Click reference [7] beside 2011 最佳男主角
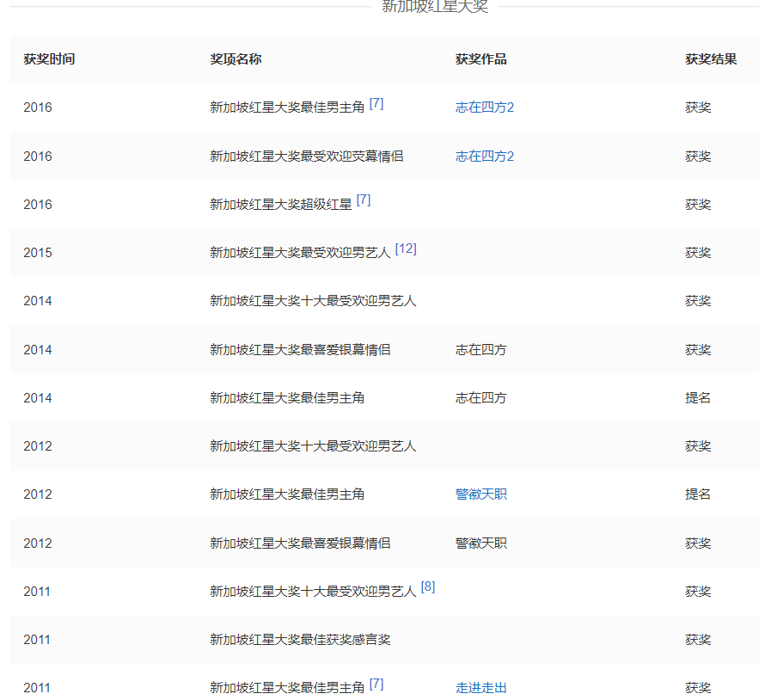Screen dimensions: 759x700 (x=376, y=684)
